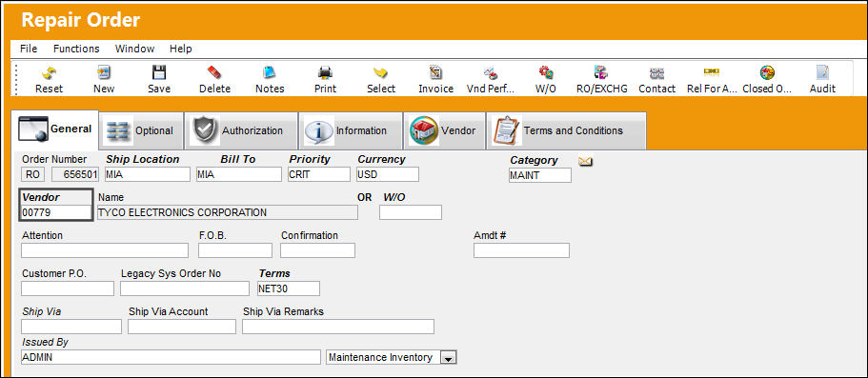
Task: Click the W/O toolbar icon
Action: coord(546,80)
